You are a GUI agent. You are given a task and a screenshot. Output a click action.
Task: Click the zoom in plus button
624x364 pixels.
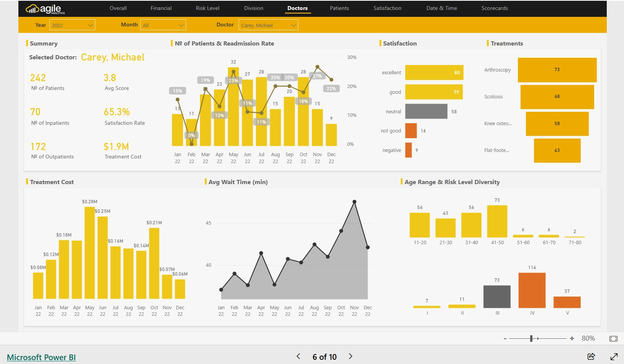point(572,338)
